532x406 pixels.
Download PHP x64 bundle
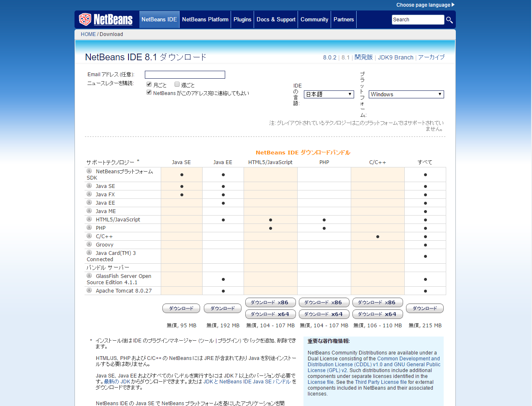[x=324, y=314]
